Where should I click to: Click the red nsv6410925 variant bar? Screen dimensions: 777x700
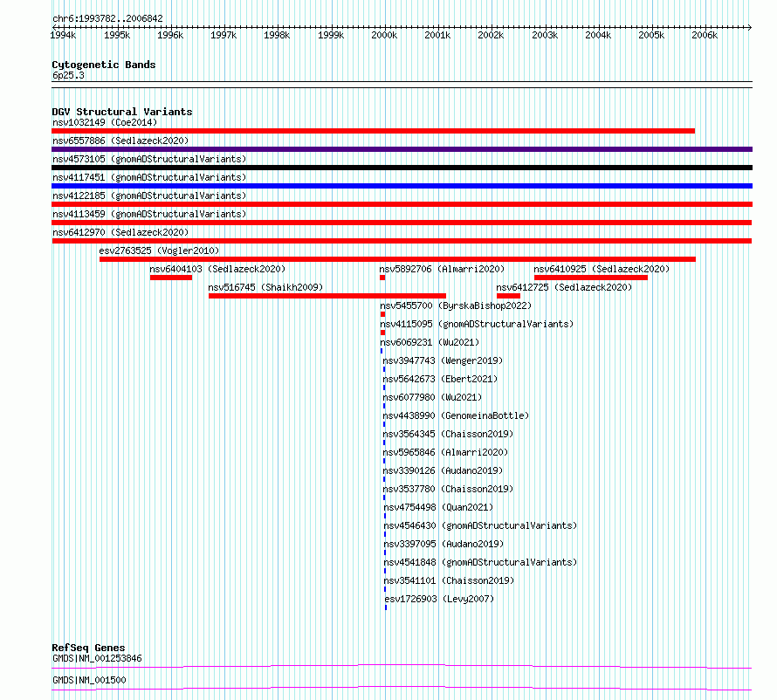[x=591, y=278]
